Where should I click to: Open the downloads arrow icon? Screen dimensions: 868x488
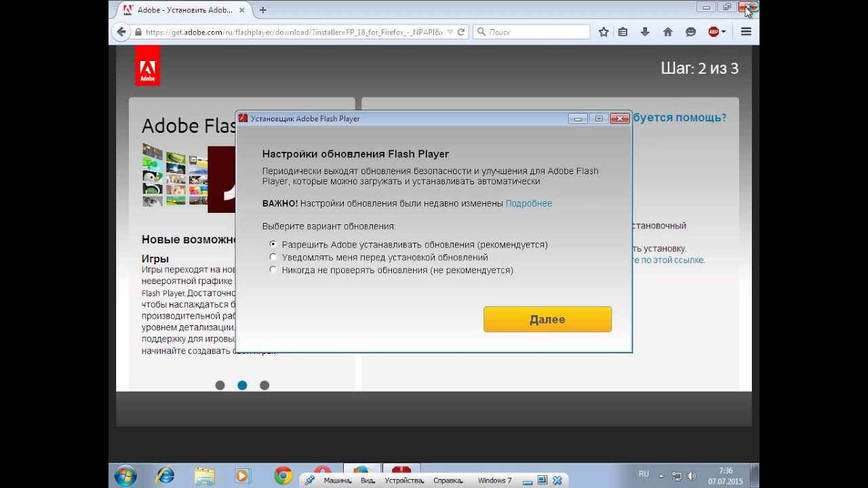point(645,32)
